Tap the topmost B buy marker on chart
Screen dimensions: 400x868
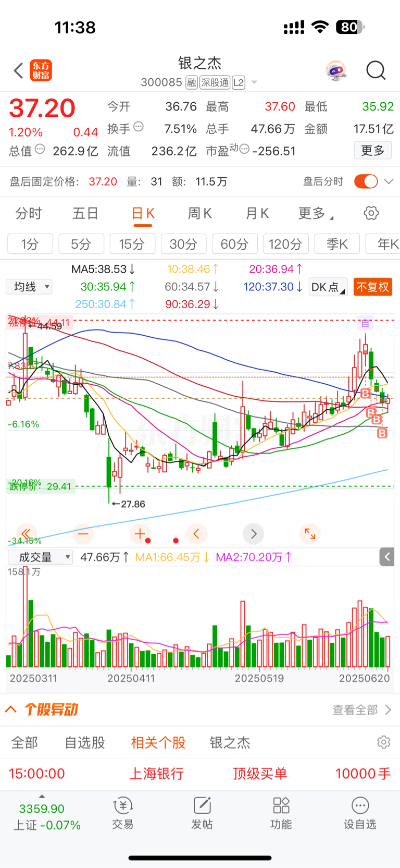[366, 393]
